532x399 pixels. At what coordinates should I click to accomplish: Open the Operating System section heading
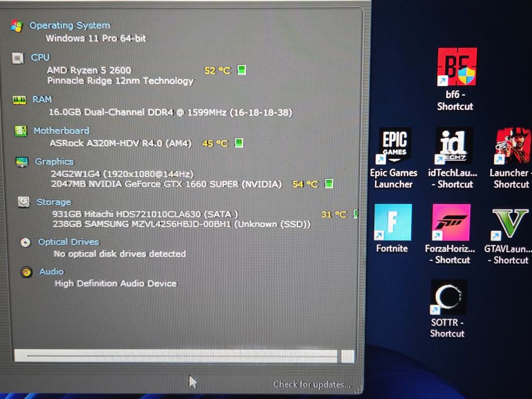click(70, 25)
